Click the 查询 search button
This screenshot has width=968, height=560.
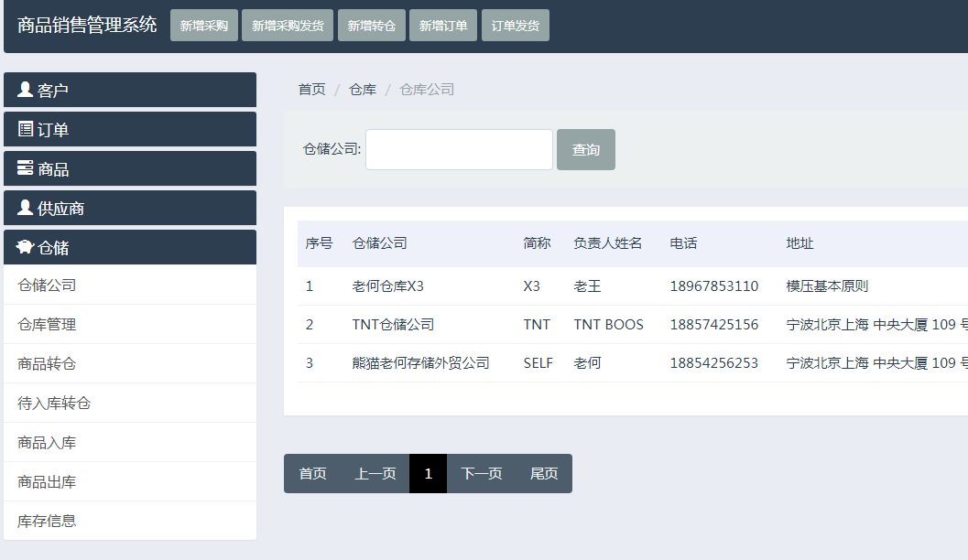(586, 149)
